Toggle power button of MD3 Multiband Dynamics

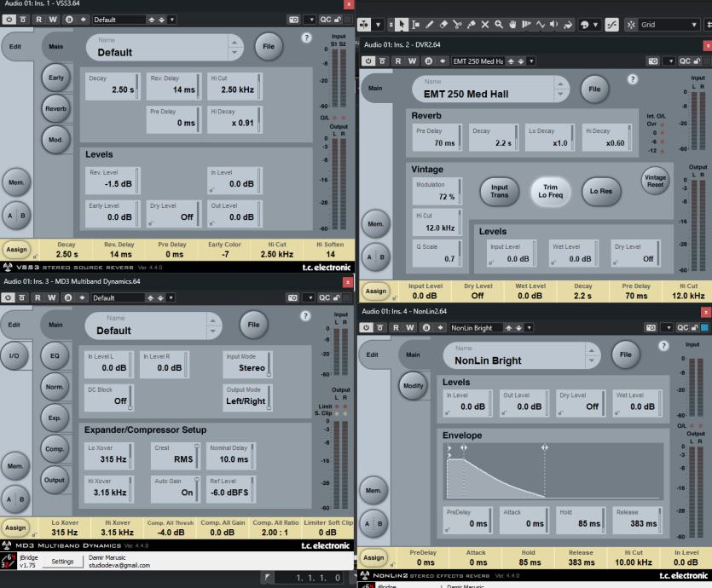[9, 297]
